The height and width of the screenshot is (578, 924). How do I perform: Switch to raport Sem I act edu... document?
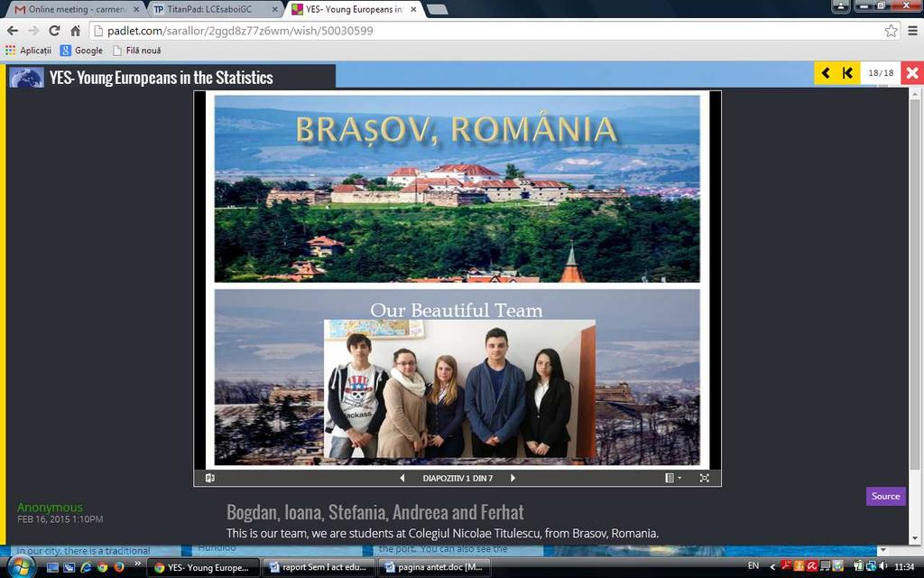coord(319,567)
